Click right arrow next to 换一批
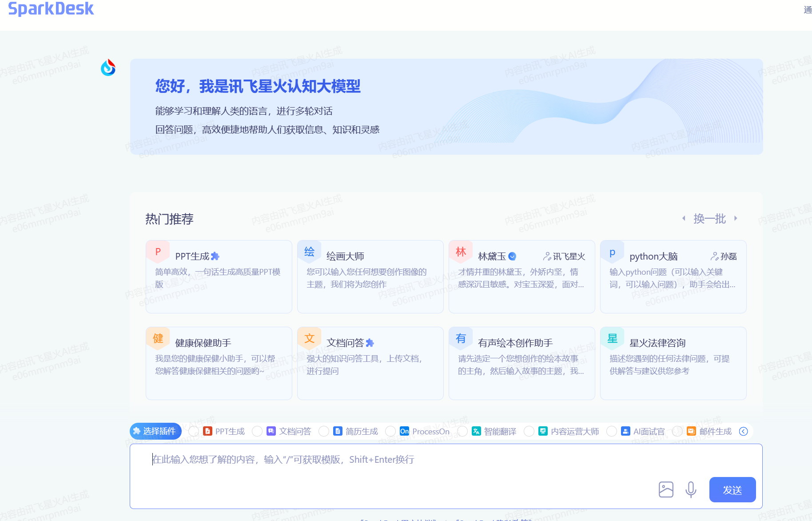Screen dimensions: 812x521 click(736, 218)
